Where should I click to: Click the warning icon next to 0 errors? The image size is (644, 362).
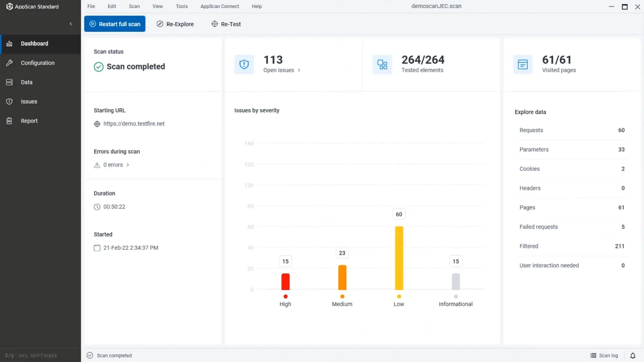coord(96,165)
